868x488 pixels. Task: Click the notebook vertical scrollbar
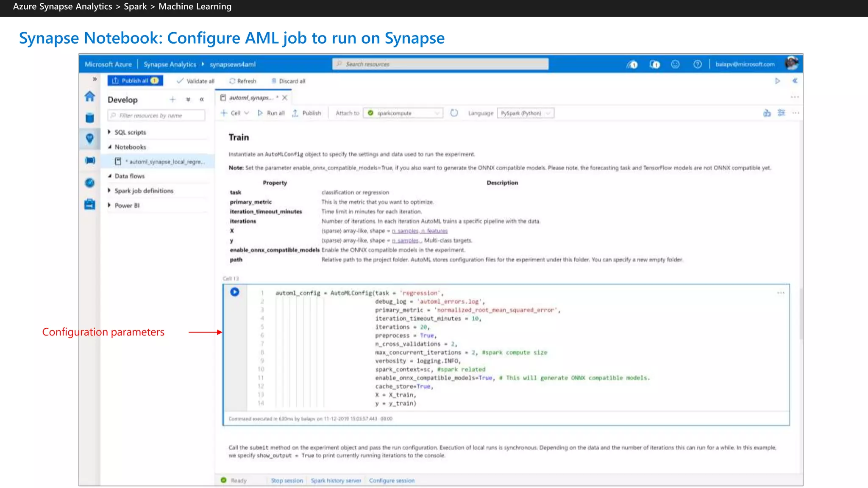(x=801, y=313)
